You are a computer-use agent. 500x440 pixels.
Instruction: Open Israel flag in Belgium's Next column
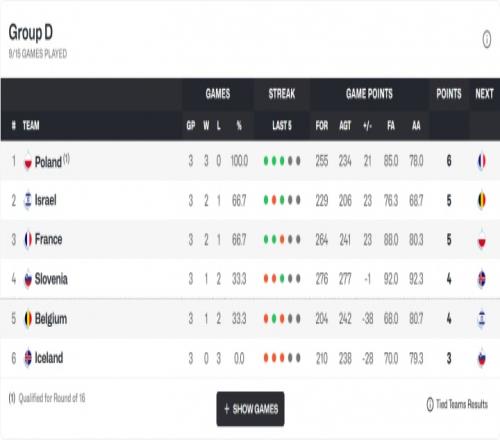click(x=481, y=319)
